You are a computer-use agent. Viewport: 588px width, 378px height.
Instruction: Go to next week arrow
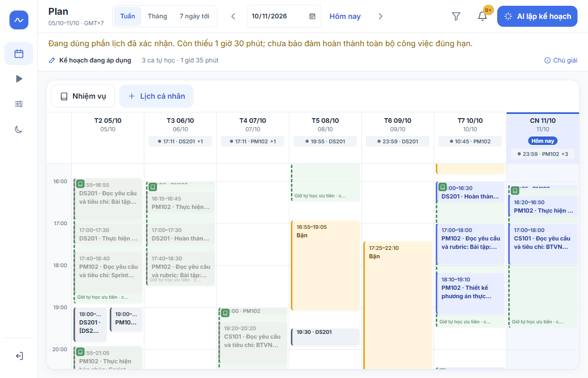click(x=380, y=16)
